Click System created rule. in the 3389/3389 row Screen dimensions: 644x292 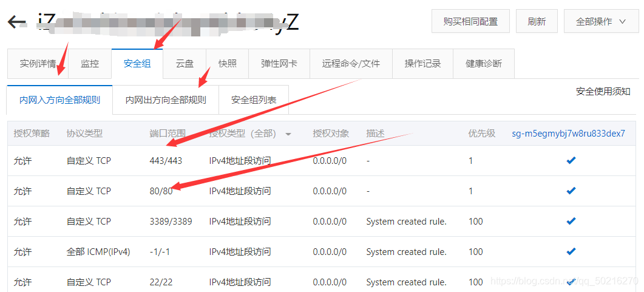coord(406,222)
